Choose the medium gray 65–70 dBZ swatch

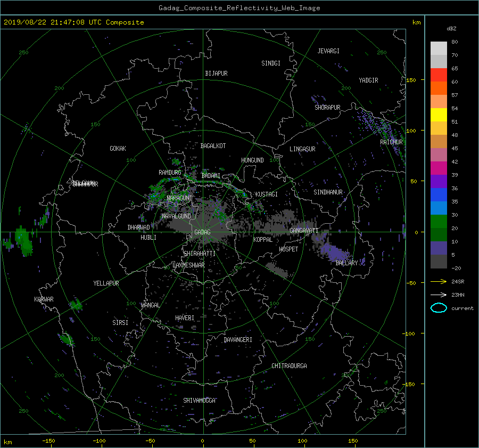[x=439, y=61]
